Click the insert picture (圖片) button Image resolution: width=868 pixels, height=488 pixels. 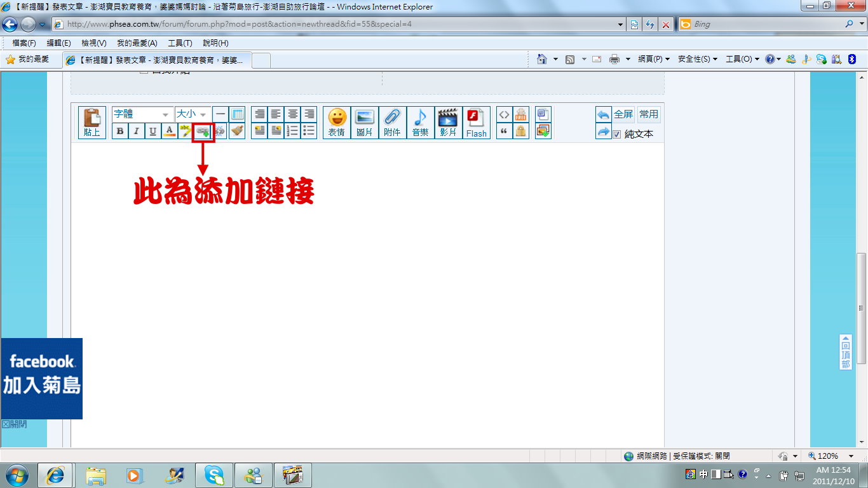point(365,123)
